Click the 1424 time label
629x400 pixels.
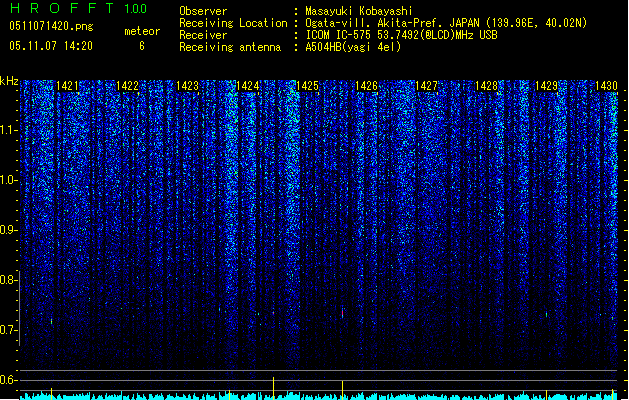tap(248, 86)
